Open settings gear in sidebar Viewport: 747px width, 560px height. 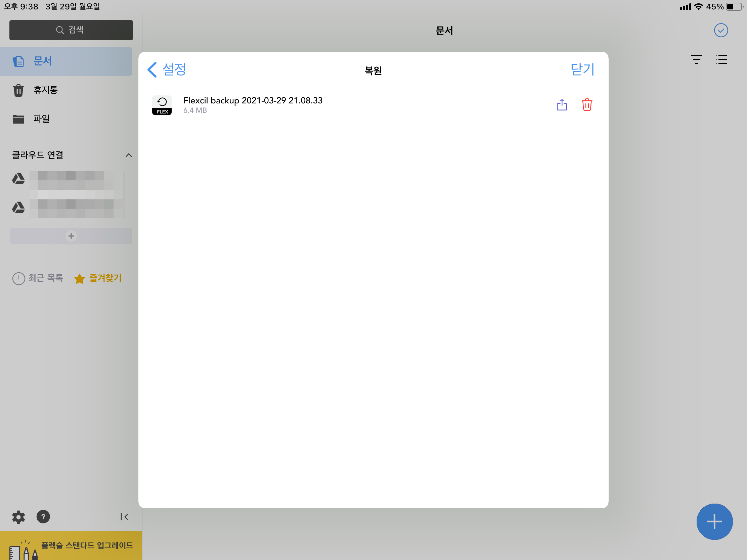(18, 517)
